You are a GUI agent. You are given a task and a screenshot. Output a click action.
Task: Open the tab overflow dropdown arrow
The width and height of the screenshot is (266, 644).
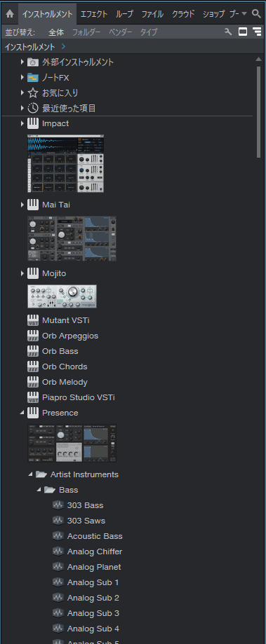[x=244, y=13]
